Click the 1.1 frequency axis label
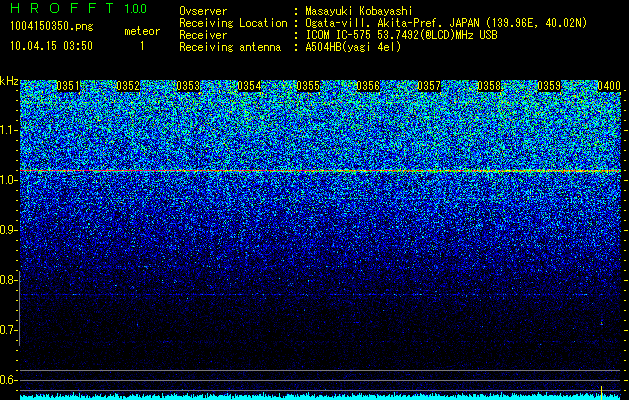 tap(8, 130)
